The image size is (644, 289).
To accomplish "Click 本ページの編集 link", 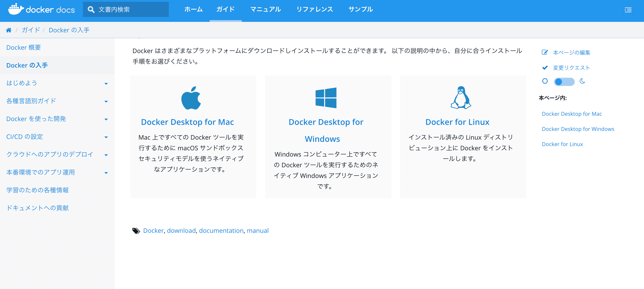I will point(572,52).
